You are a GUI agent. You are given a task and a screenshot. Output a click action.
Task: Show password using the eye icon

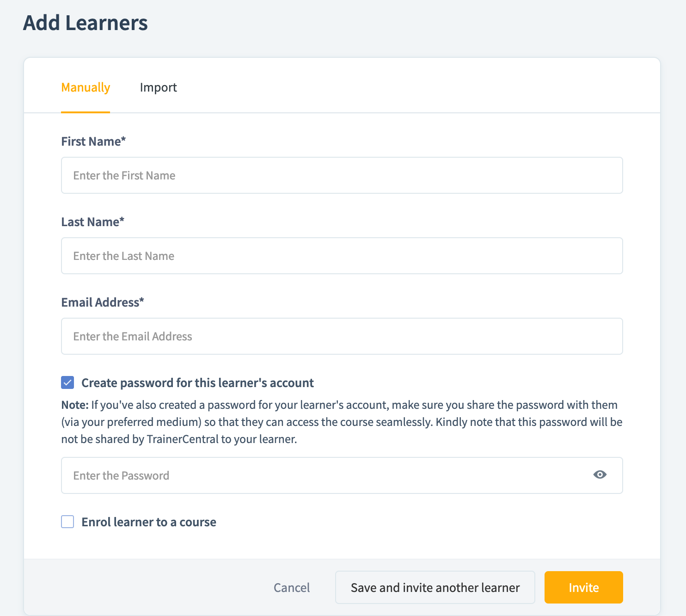(x=600, y=475)
